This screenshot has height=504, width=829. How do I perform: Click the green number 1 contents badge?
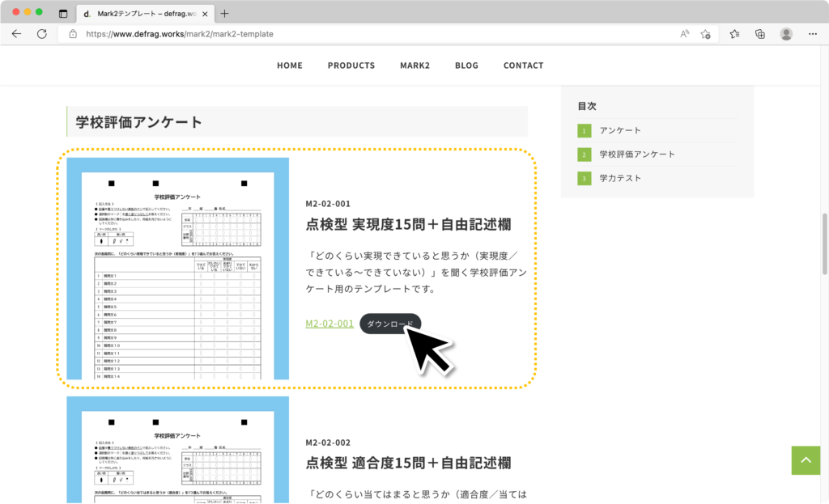(585, 130)
